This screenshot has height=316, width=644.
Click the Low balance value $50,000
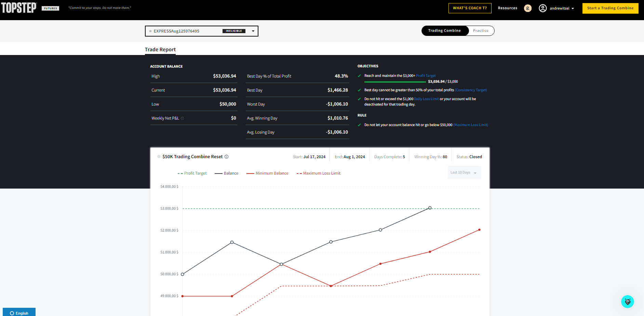pyautogui.click(x=228, y=104)
